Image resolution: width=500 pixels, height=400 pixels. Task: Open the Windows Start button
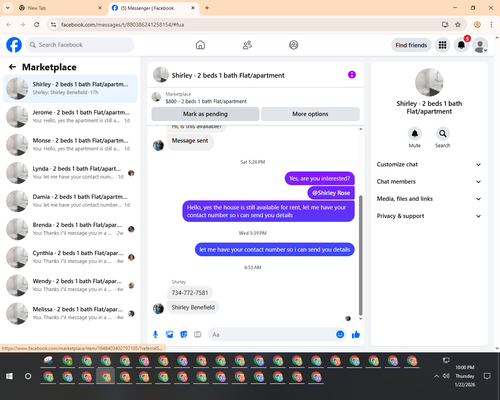click(x=9, y=376)
